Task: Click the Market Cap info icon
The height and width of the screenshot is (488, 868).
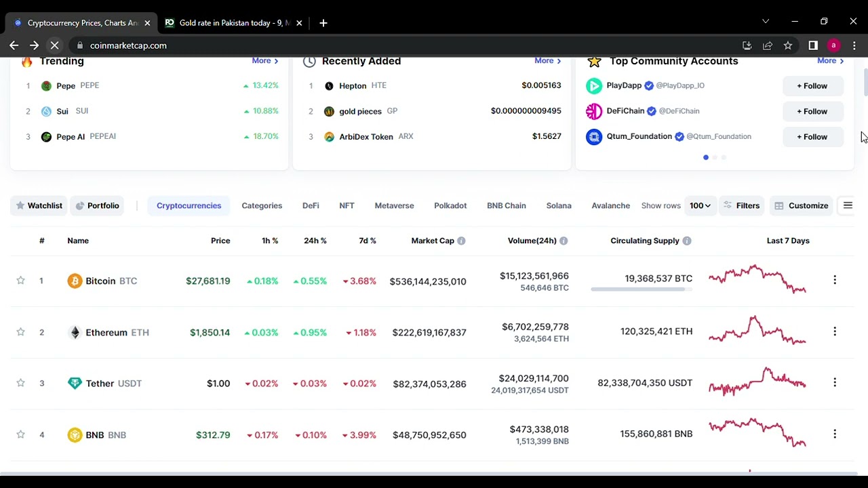Action: coord(461,241)
